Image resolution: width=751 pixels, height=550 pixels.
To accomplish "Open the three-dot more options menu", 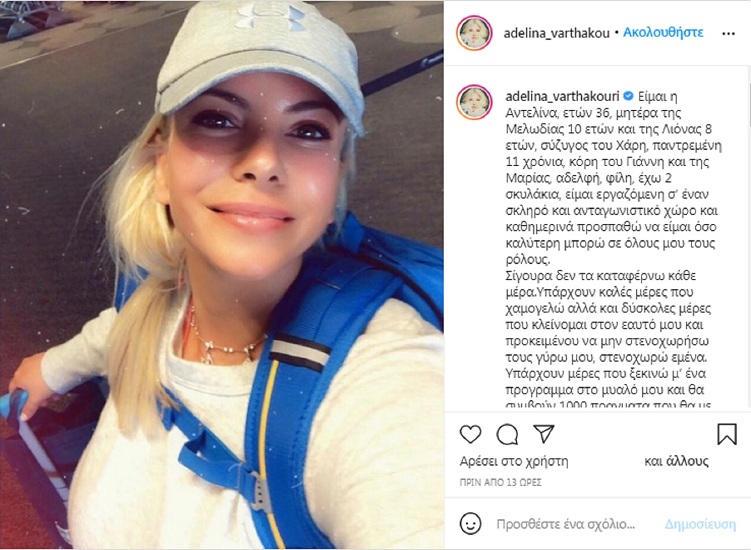I will 728,34.
